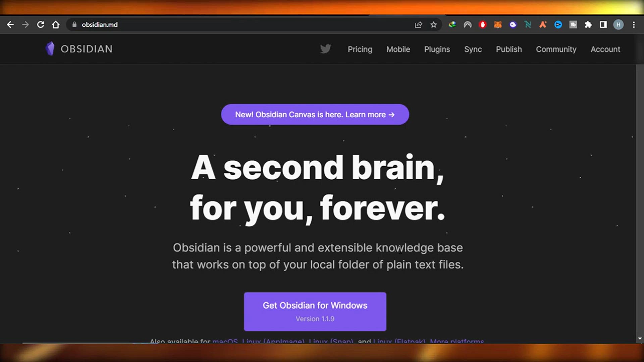Open the Publish page
Screen dimensions: 644x362
click(x=509, y=49)
